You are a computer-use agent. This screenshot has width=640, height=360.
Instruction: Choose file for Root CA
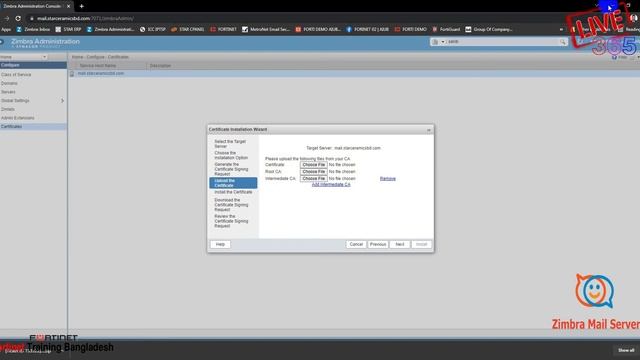pos(313,172)
